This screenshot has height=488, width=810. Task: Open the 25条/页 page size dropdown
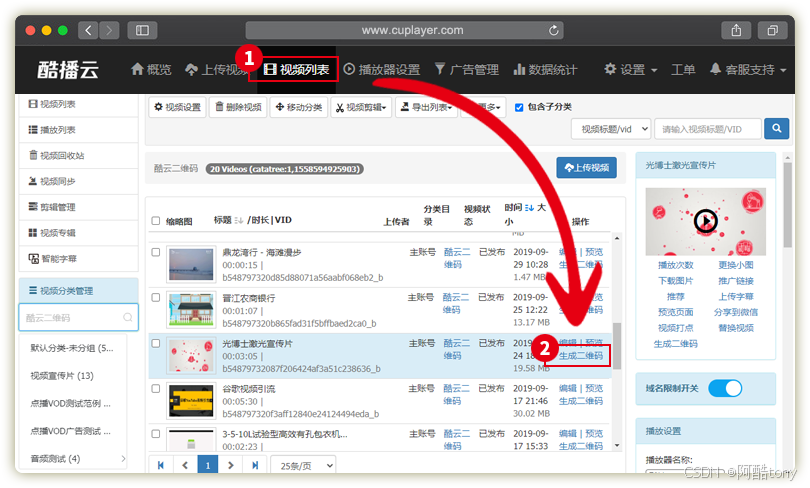click(303, 465)
